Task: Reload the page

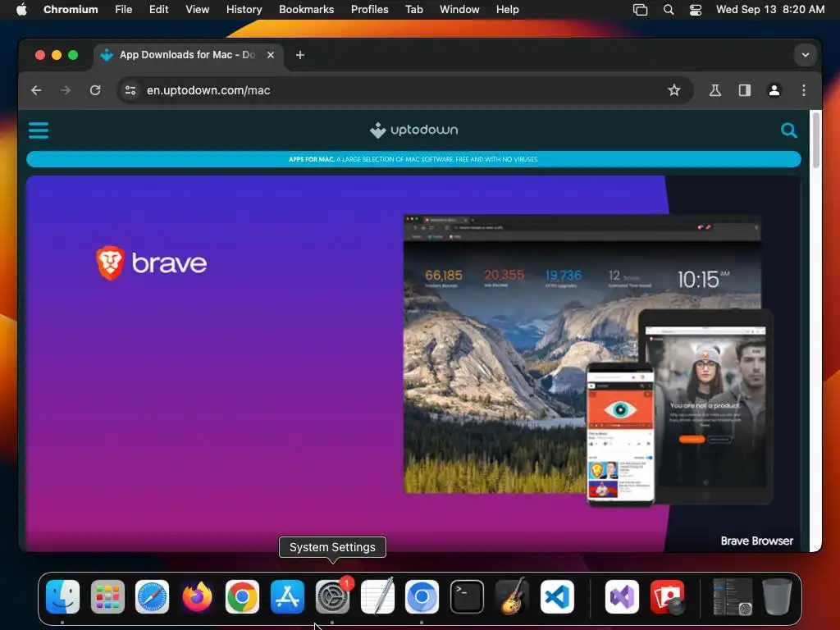Action: click(x=95, y=90)
